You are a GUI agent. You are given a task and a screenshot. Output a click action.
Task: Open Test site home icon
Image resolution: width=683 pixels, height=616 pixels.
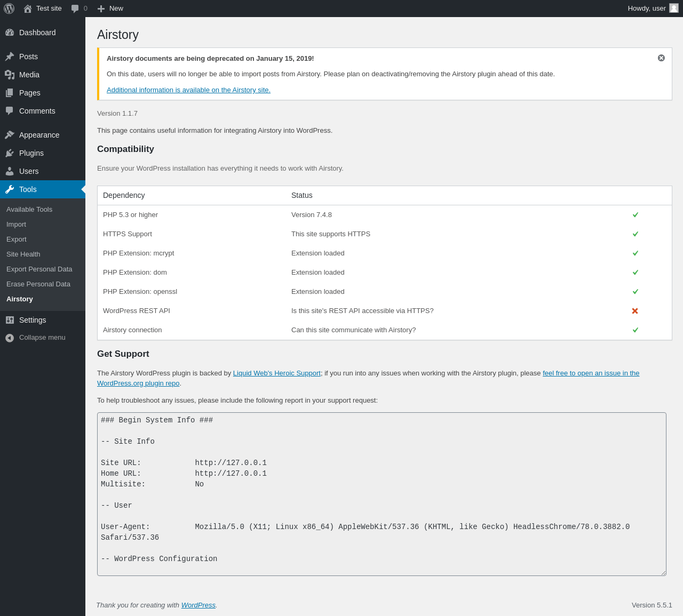(28, 9)
